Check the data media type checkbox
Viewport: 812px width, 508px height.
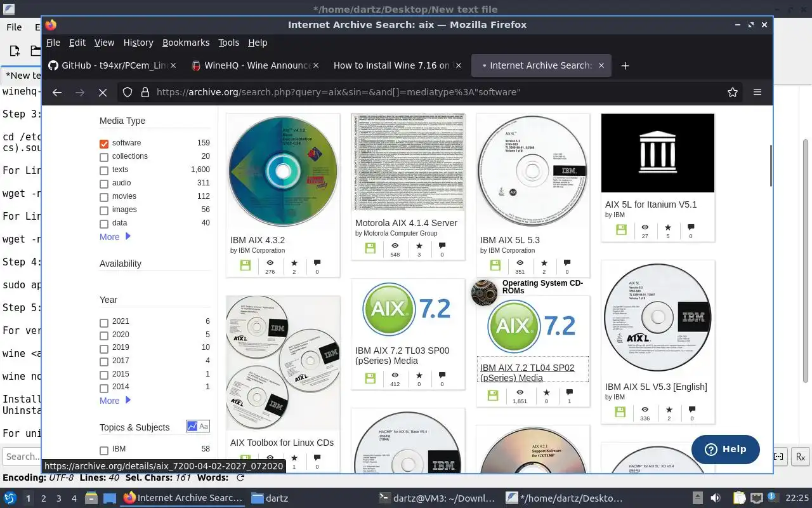[104, 224]
